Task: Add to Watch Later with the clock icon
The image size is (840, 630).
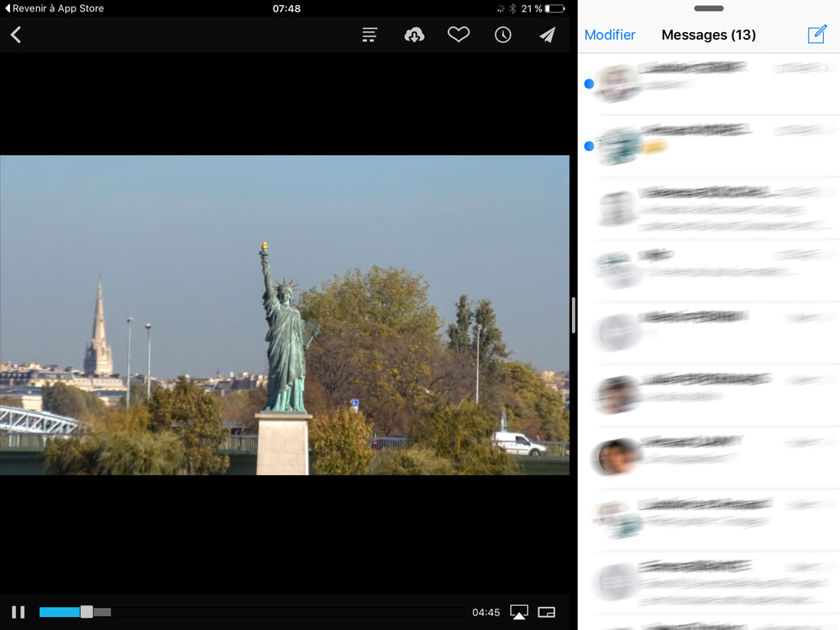Action: [x=502, y=35]
